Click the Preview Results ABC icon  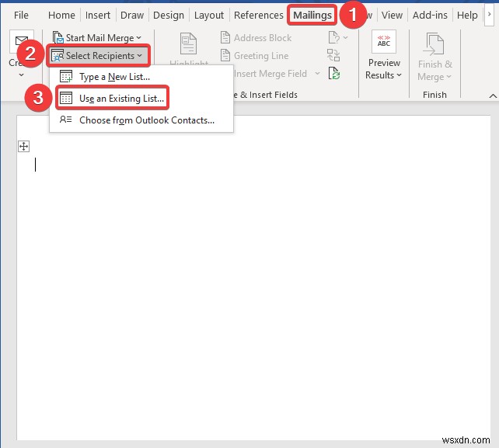tap(384, 42)
